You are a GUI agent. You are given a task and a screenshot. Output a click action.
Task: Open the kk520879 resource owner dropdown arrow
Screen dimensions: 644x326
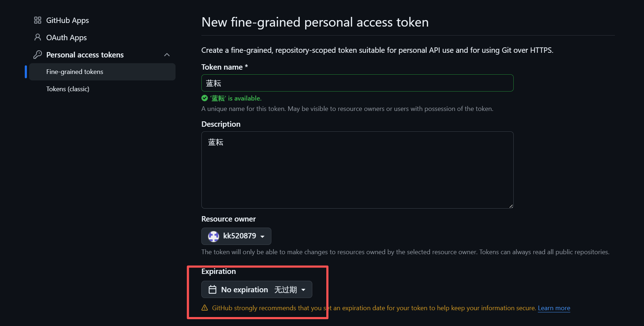click(x=262, y=237)
